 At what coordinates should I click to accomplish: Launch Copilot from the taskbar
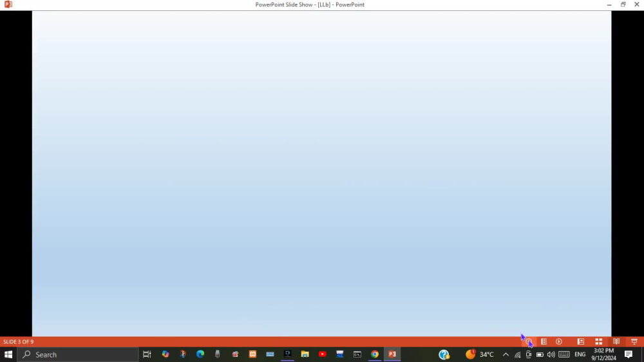tap(166, 354)
